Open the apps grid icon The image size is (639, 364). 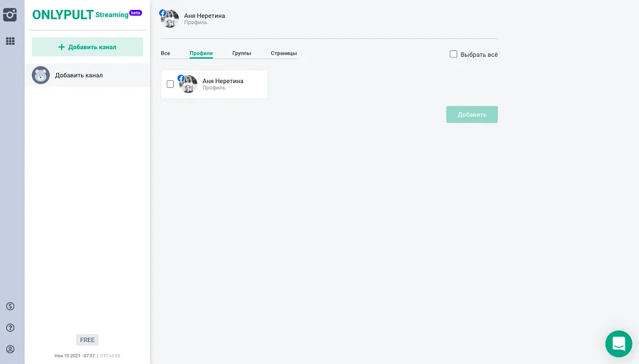[10, 41]
